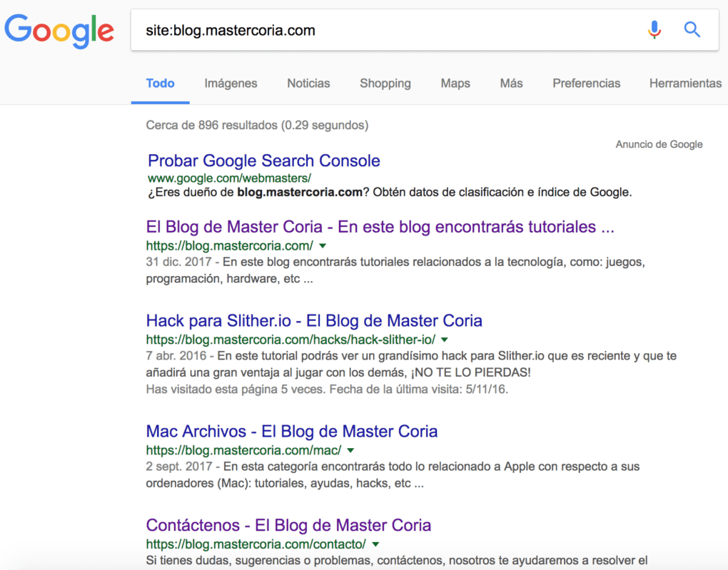The height and width of the screenshot is (570, 728).
Task: Click inside the search query input field
Action: [357, 30]
